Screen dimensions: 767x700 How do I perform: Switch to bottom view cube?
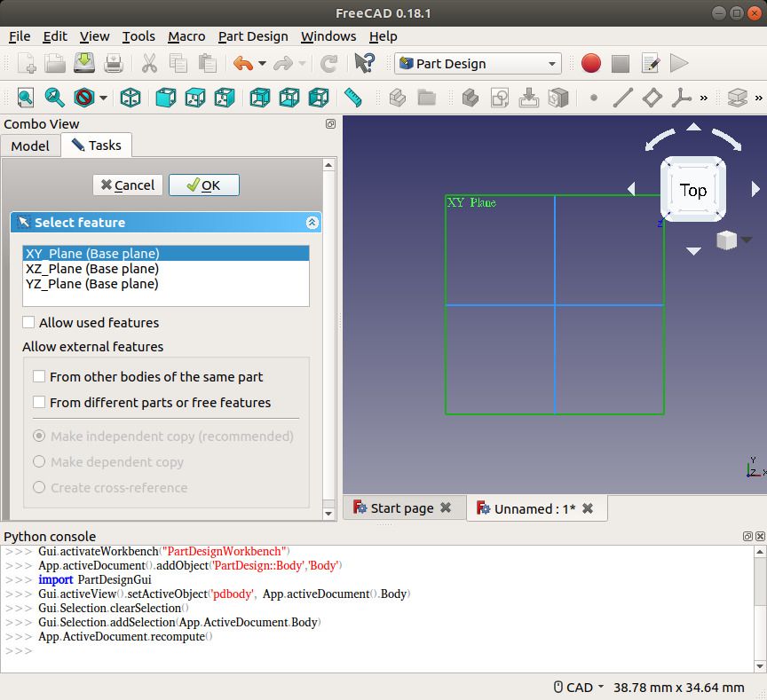click(289, 98)
